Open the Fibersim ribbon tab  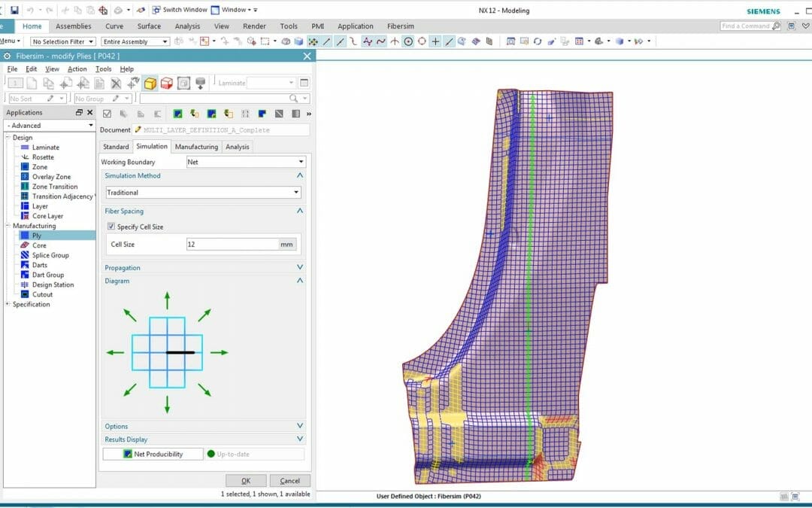click(x=400, y=26)
